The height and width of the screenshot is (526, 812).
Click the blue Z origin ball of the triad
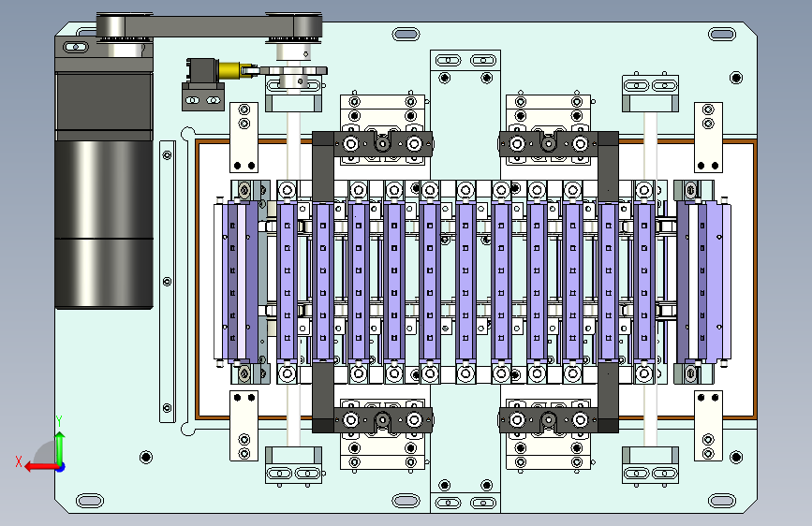tap(61, 467)
